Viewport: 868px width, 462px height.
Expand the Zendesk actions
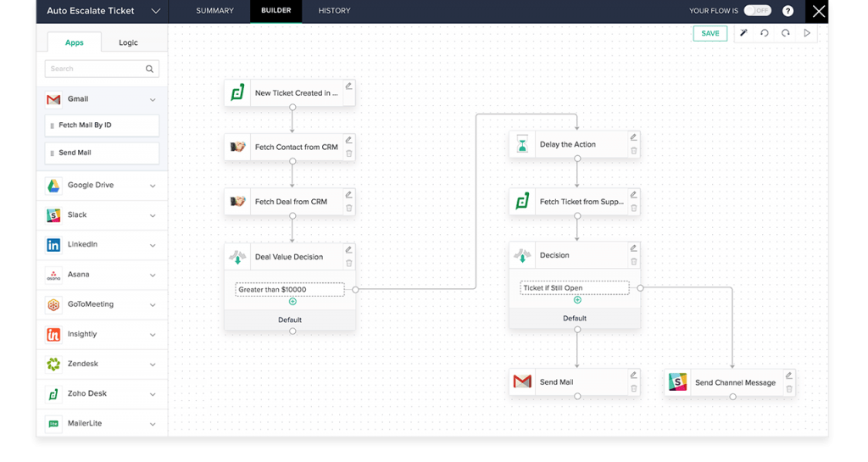click(x=153, y=365)
